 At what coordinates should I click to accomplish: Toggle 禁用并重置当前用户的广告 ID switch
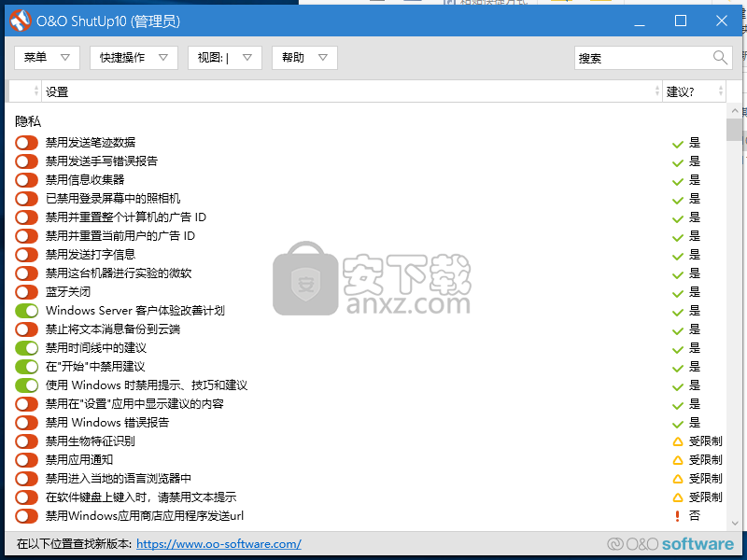pos(26,236)
